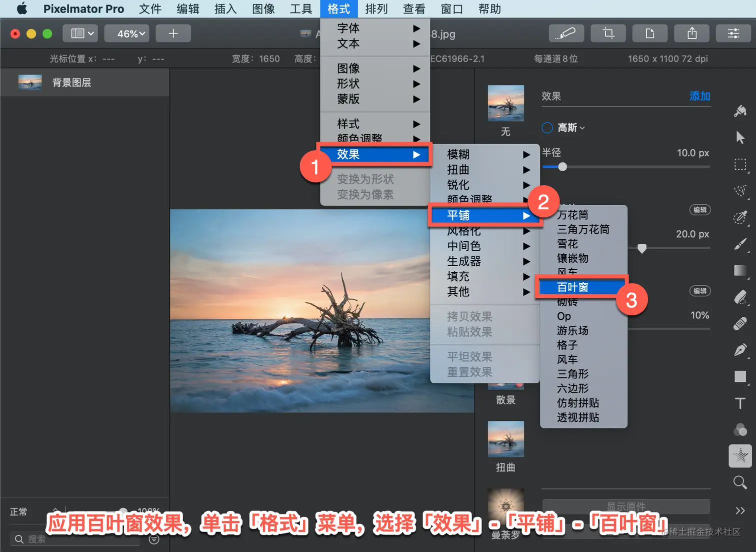Open the 编辑 menu in menu bar

pyautogui.click(x=188, y=9)
